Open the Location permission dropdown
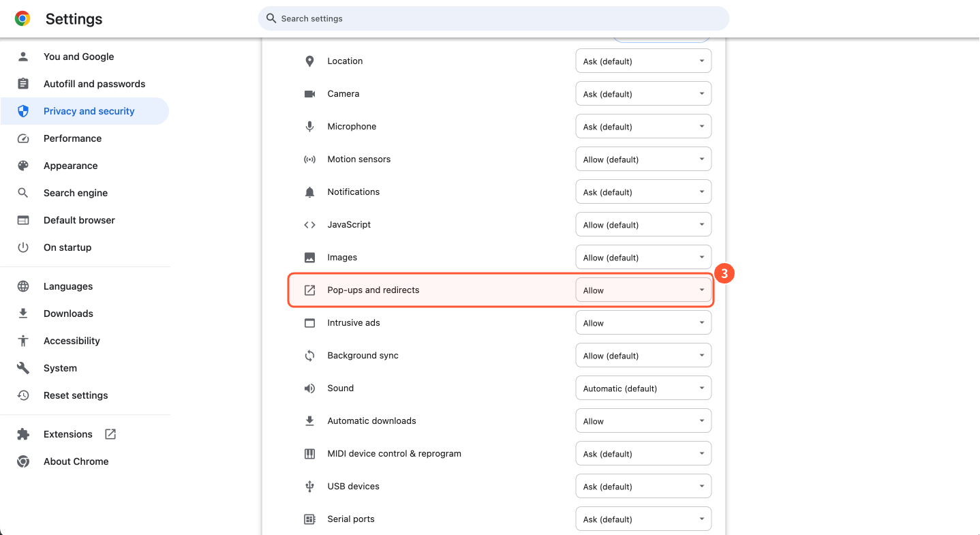The image size is (980, 535). [x=643, y=61]
